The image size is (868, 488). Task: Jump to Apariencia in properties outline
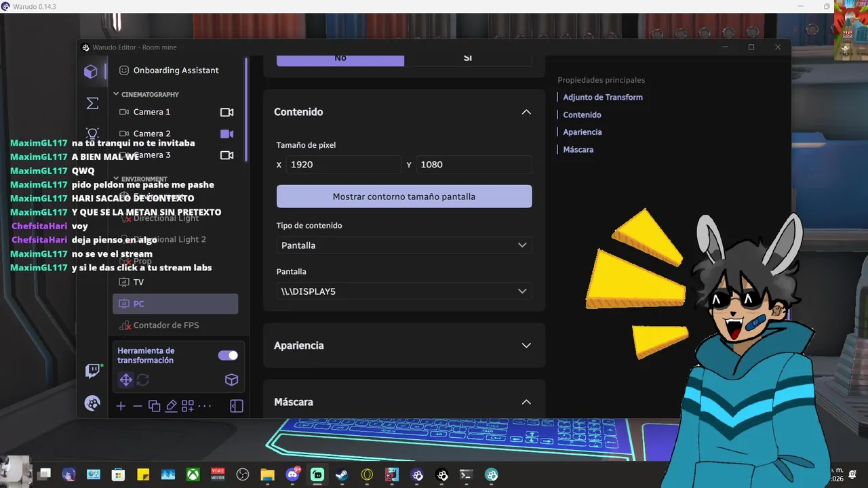click(x=583, y=132)
